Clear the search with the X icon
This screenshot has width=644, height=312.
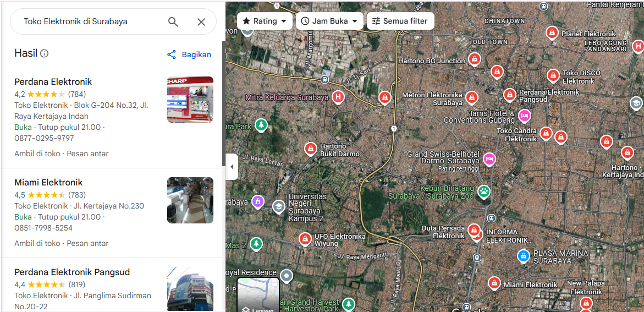point(201,22)
